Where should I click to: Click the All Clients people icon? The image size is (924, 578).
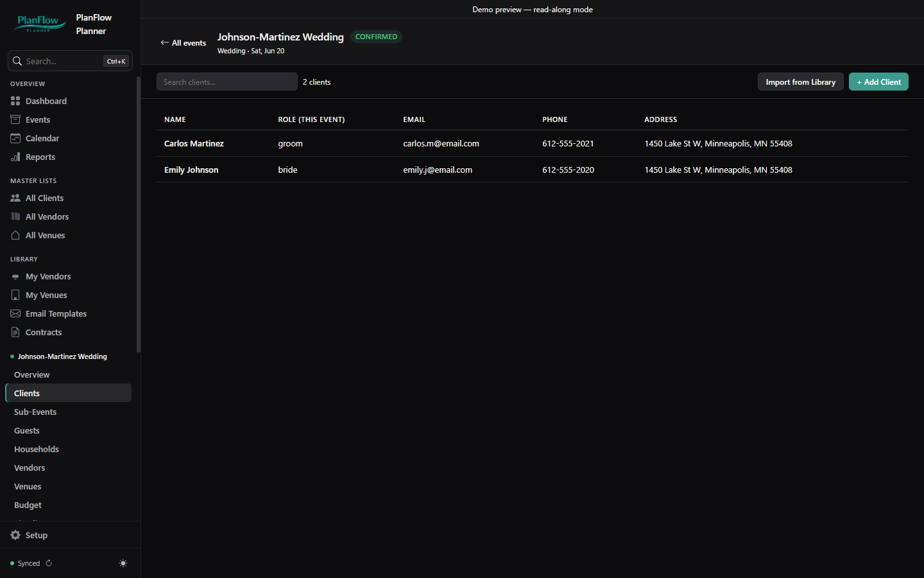(x=15, y=198)
